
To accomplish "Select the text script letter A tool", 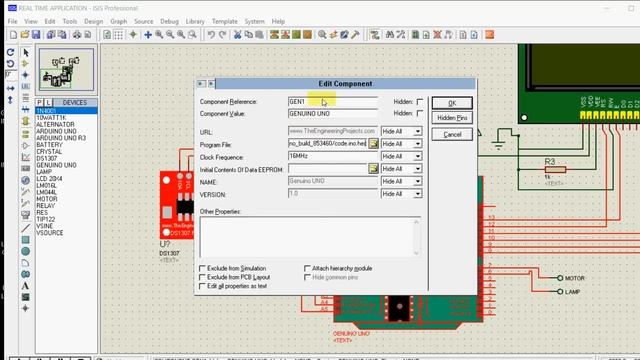I will tap(25, 286).
